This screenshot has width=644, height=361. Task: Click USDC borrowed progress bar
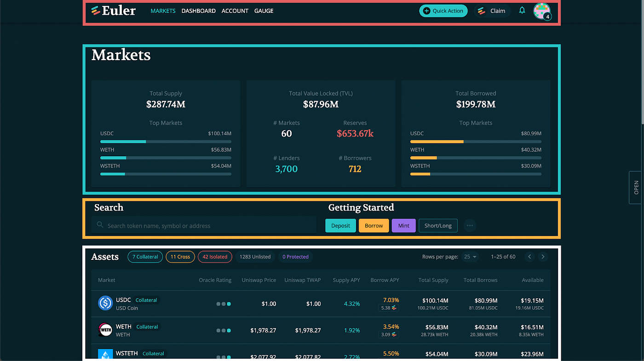(x=476, y=142)
